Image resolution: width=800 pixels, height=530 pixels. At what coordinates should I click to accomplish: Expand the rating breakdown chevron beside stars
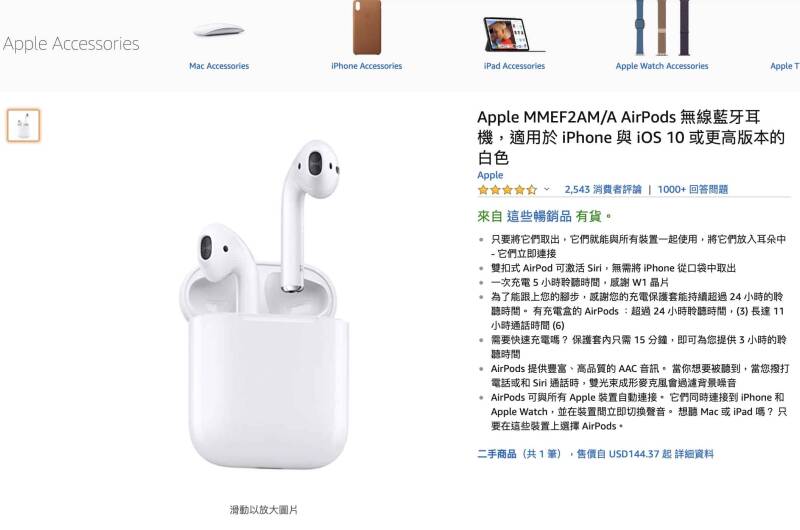[x=546, y=189]
